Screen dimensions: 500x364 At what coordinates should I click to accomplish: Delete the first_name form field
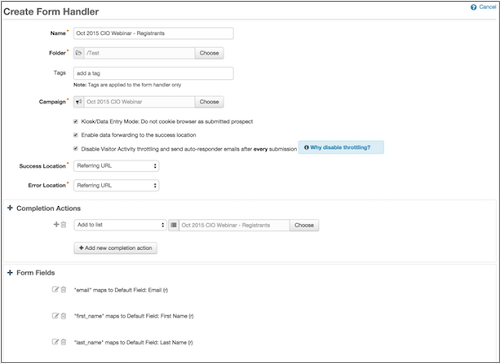click(x=63, y=316)
